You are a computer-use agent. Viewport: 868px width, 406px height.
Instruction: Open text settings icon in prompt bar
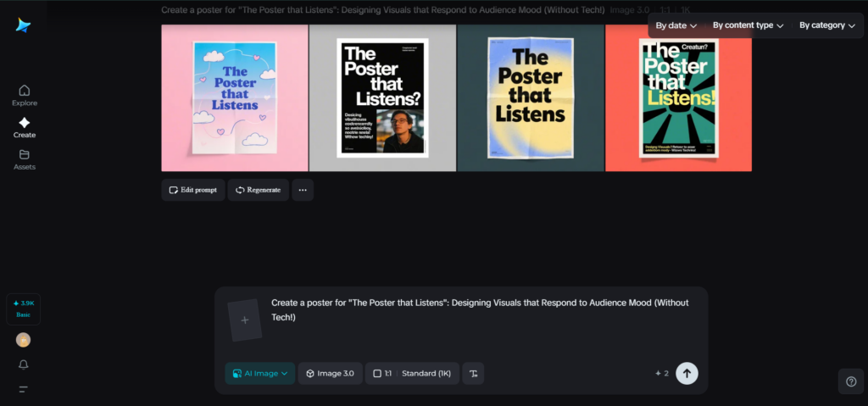pos(473,373)
